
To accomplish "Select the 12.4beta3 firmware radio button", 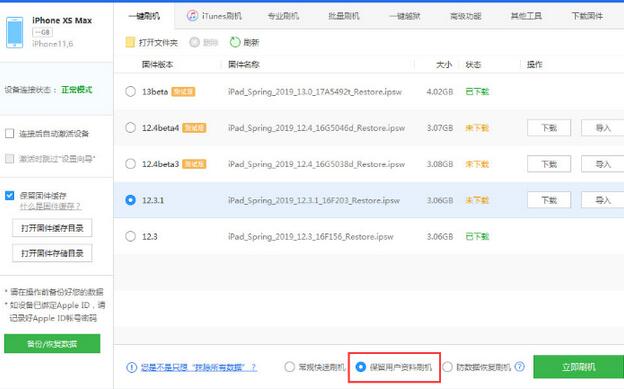I will tap(130, 164).
